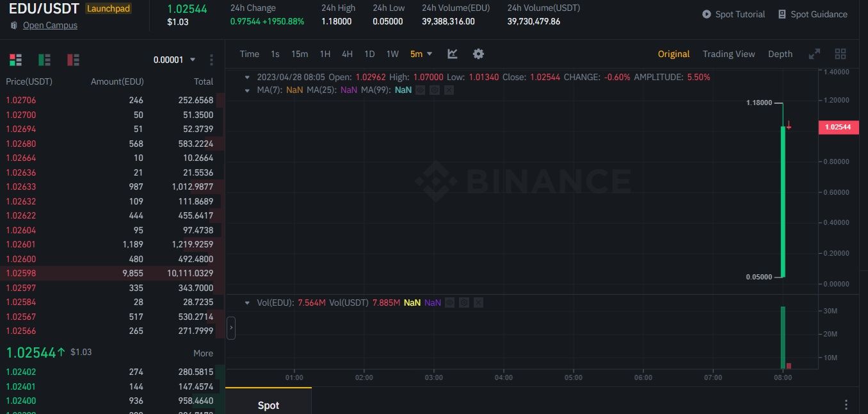Select Time chart interval

coord(250,54)
